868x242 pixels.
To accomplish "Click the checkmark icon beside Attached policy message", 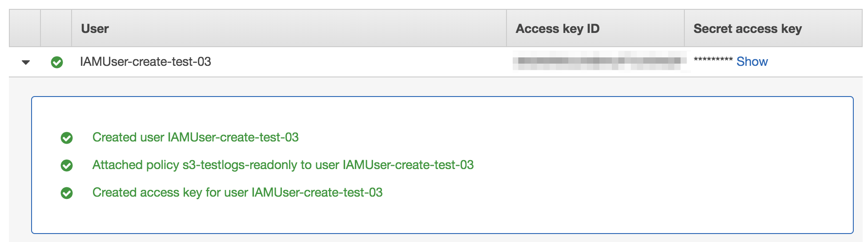I will click(67, 165).
